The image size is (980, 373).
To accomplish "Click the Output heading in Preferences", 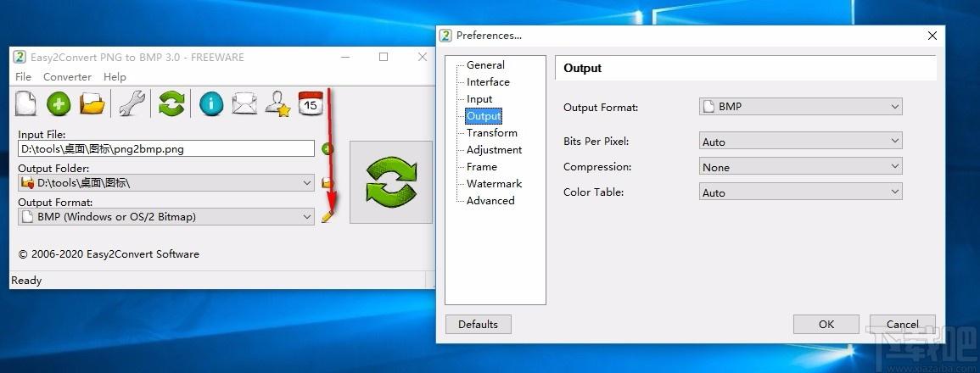I will [x=583, y=69].
